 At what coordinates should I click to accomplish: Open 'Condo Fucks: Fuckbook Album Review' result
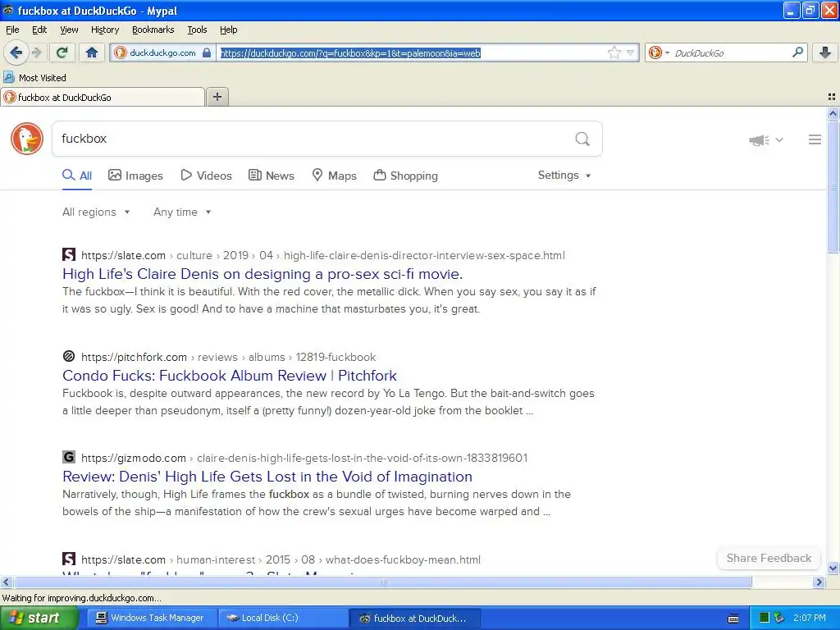230,376
